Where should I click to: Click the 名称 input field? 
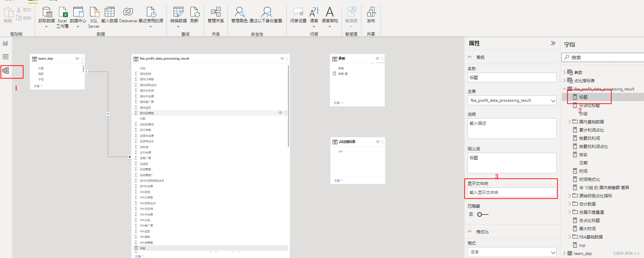pyautogui.click(x=512, y=77)
